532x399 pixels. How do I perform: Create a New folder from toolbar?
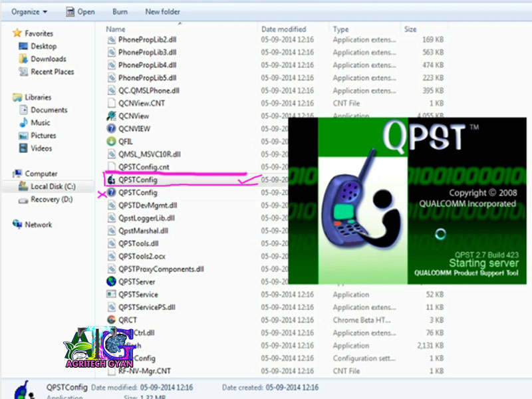(162, 12)
